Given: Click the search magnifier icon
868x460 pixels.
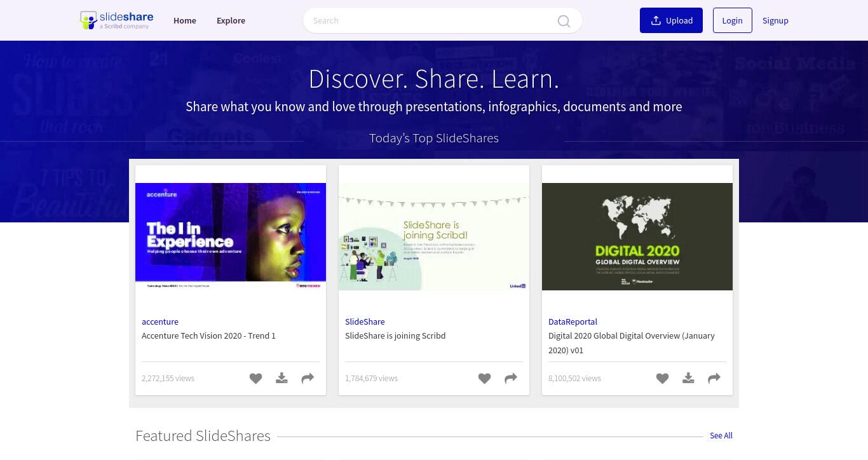Looking at the screenshot, I should [564, 21].
